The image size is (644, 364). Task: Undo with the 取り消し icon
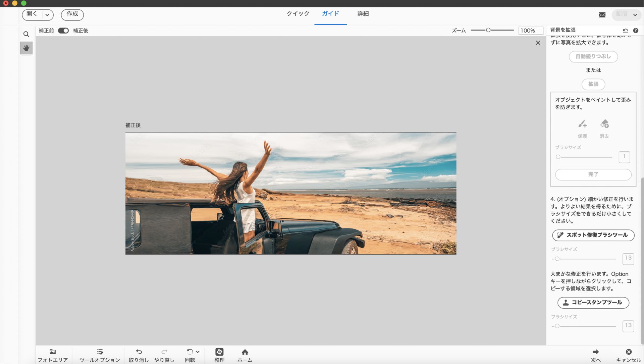pos(139,355)
